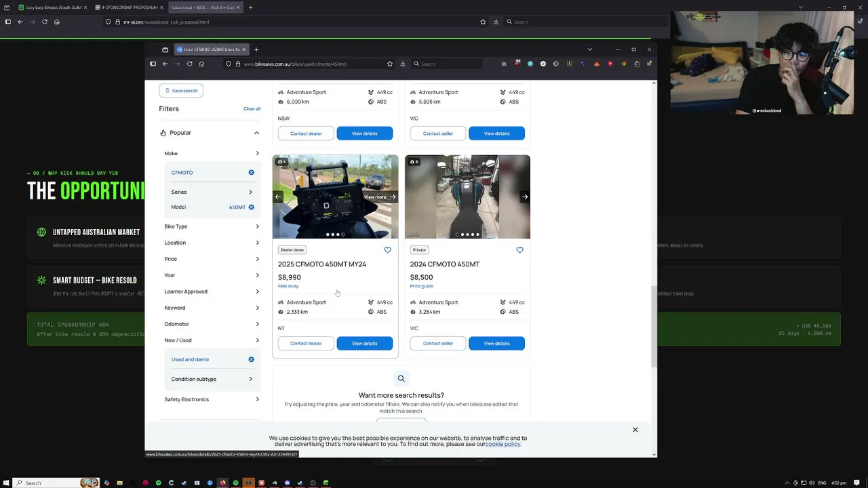Open extensions puzzle icon in bikesales window
868x488 pixels.
point(637,64)
